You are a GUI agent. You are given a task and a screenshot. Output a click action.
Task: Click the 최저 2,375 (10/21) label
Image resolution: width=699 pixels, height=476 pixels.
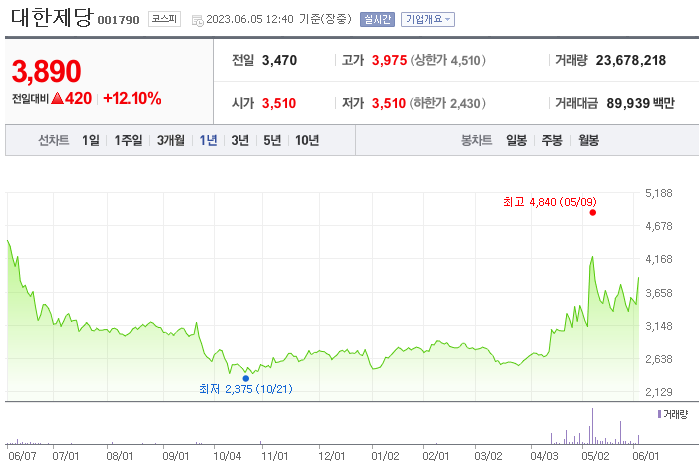tap(246, 389)
